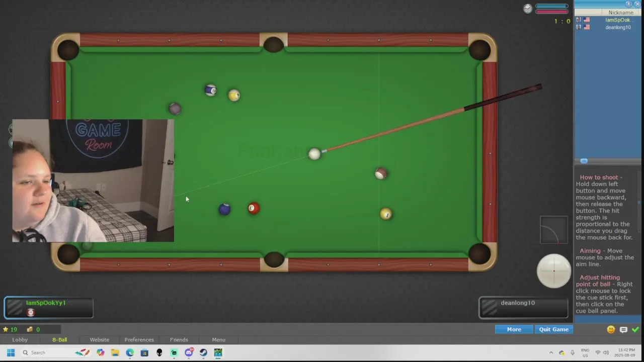The width and height of the screenshot is (644, 362).
Task: Click deanlong10's player avatar tile
Action: pos(490,308)
